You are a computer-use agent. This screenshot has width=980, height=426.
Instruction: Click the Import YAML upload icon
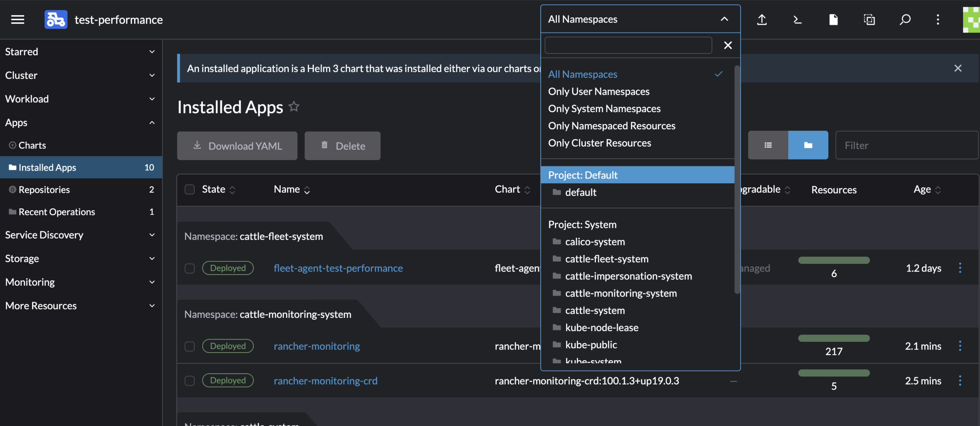[x=762, y=19]
